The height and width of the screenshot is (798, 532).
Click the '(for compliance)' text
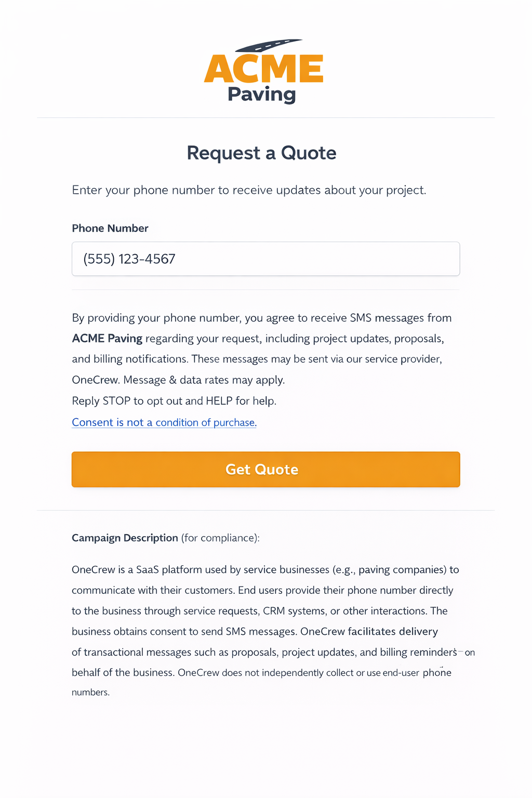pyautogui.click(x=221, y=538)
